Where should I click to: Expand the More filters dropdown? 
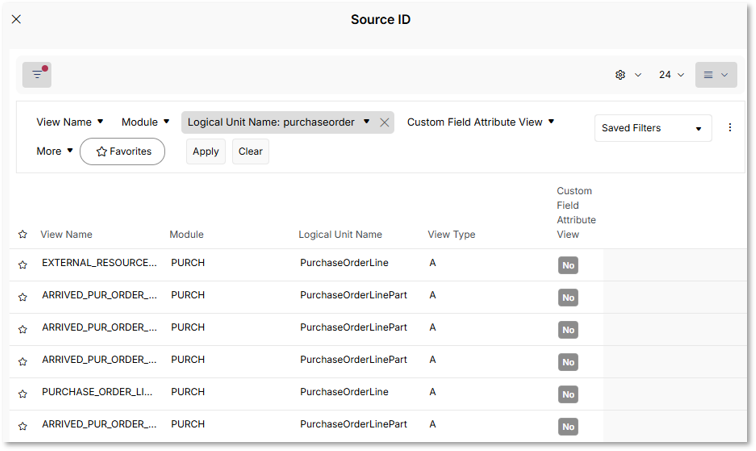pos(54,151)
